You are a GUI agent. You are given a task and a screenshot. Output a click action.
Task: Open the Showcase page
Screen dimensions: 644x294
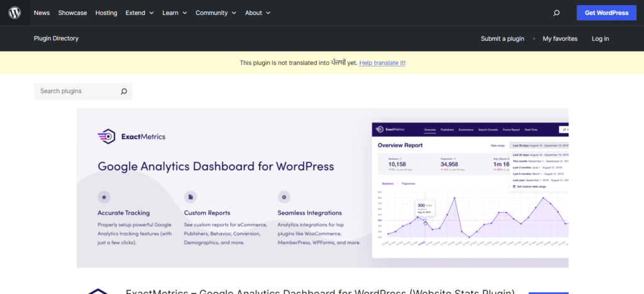click(x=72, y=13)
